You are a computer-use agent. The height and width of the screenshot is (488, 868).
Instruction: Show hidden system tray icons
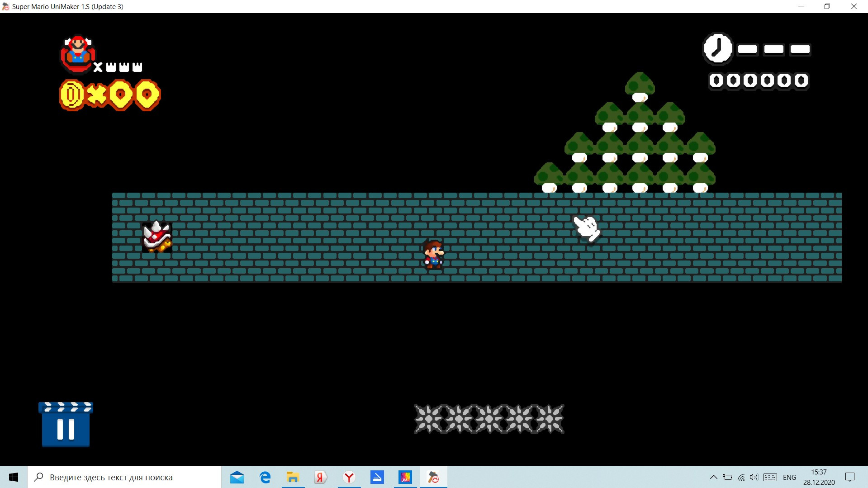[713, 477]
